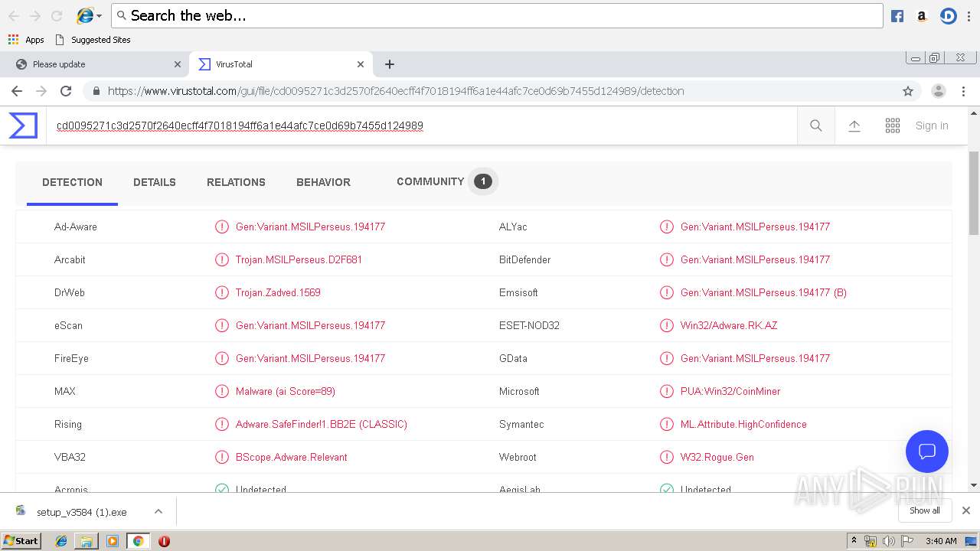Select the ML.Attribute.HighConfidence result
The width and height of the screenshot is (980, 551).
tap(743, 424)
